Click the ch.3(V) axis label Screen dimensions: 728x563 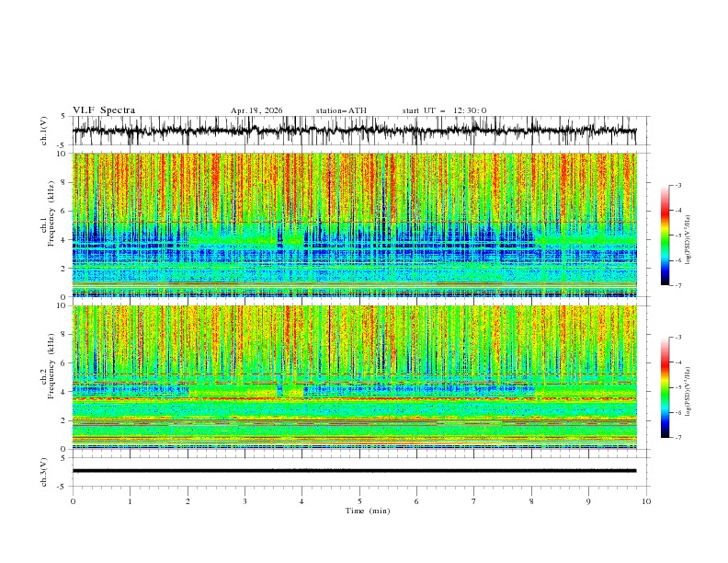click(x=44, y=472)
